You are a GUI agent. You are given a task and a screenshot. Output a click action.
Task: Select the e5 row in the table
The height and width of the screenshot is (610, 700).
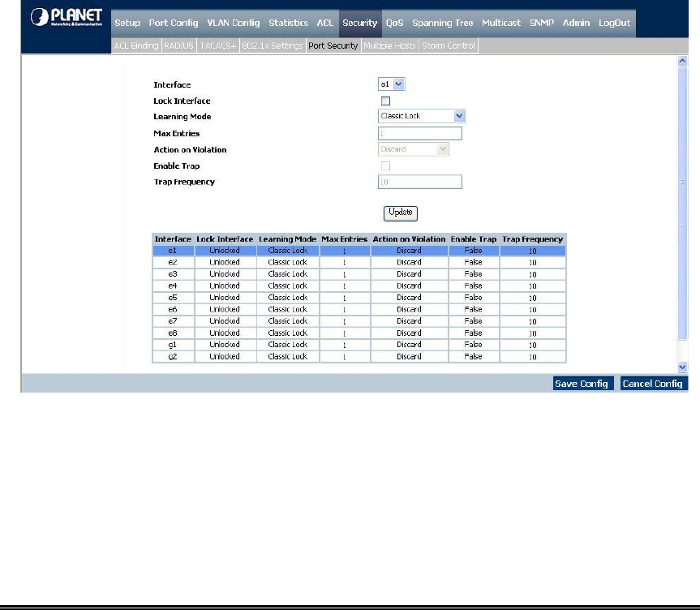tap(359, 298)
